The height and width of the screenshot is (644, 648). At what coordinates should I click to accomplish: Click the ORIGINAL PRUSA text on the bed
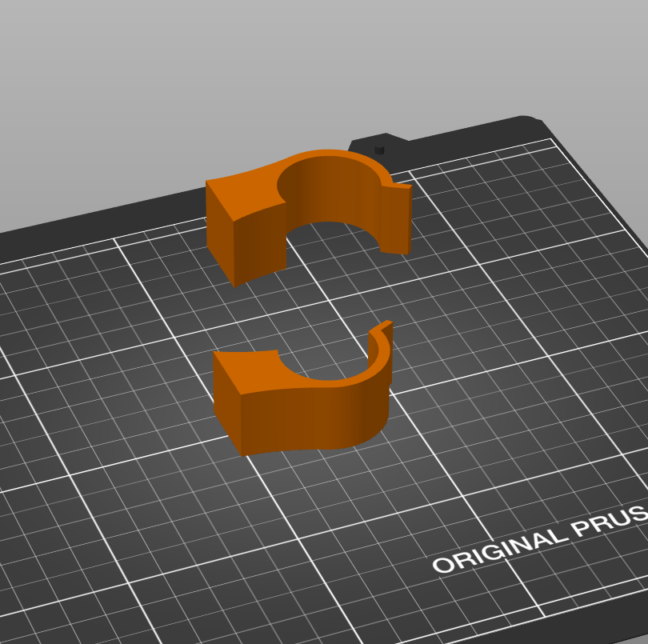click(x=541, y=539)
